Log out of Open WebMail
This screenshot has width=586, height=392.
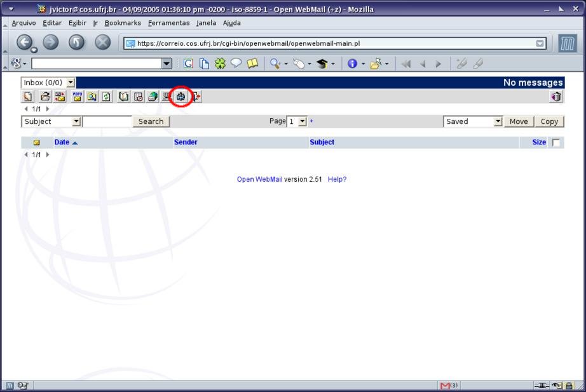point(196,97)
